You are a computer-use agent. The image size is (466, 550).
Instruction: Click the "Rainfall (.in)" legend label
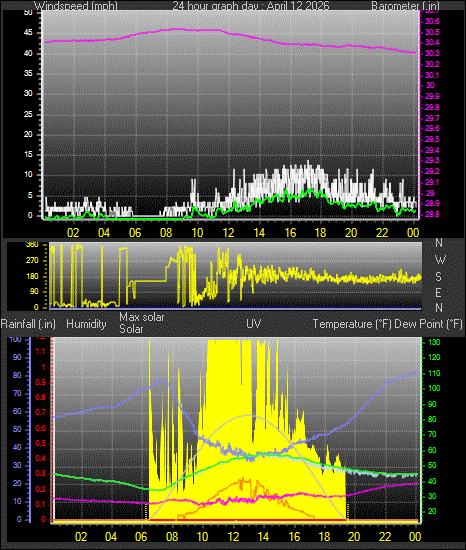click(28, 324)
